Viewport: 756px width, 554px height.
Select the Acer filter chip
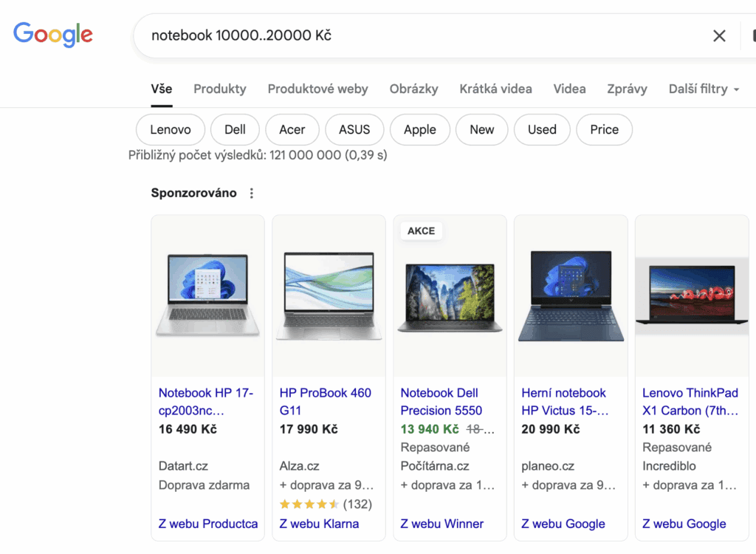tap(292, 130)
